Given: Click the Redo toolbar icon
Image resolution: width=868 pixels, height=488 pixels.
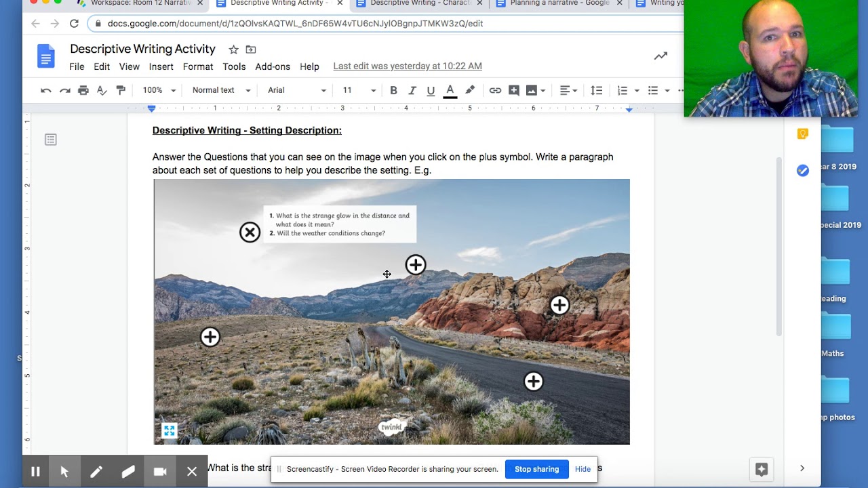Looking at the screenshot, I should (x=64, y=90).
